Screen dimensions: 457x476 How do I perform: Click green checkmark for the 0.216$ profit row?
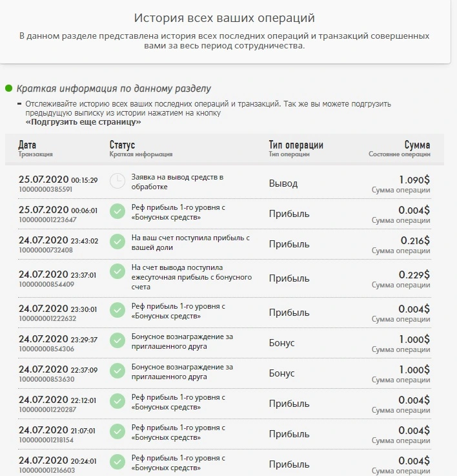(x=117, y=242)
